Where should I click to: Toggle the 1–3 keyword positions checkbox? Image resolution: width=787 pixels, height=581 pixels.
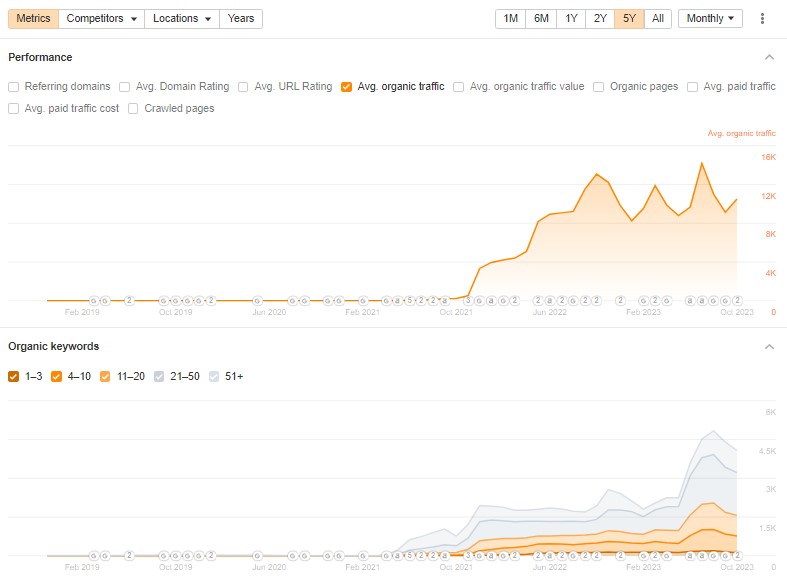14,376
